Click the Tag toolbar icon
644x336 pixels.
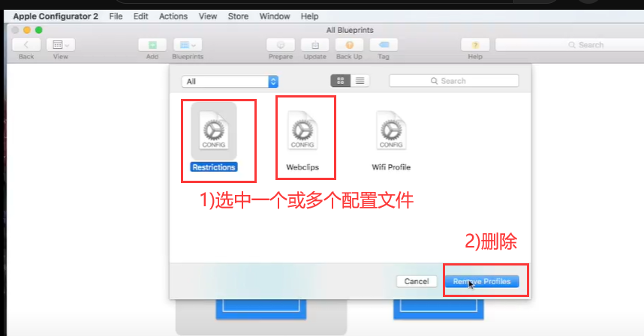384,45
